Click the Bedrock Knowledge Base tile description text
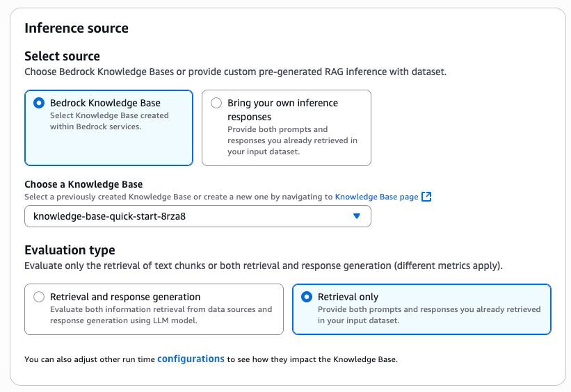 [x=109, y=121]
